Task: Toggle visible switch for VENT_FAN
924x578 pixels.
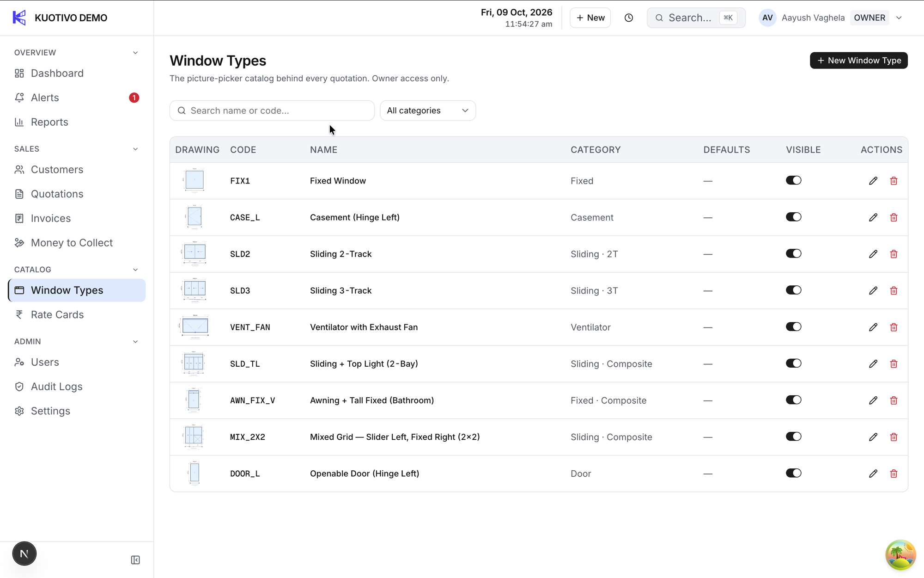Action: point(793,326)
